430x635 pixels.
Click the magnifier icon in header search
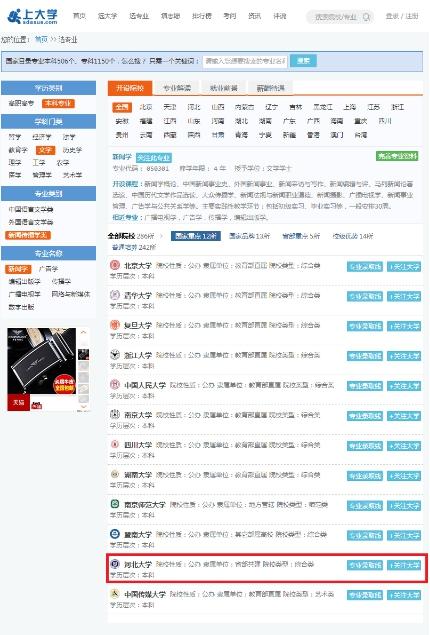pyautogui.click(x=366, y=17)
